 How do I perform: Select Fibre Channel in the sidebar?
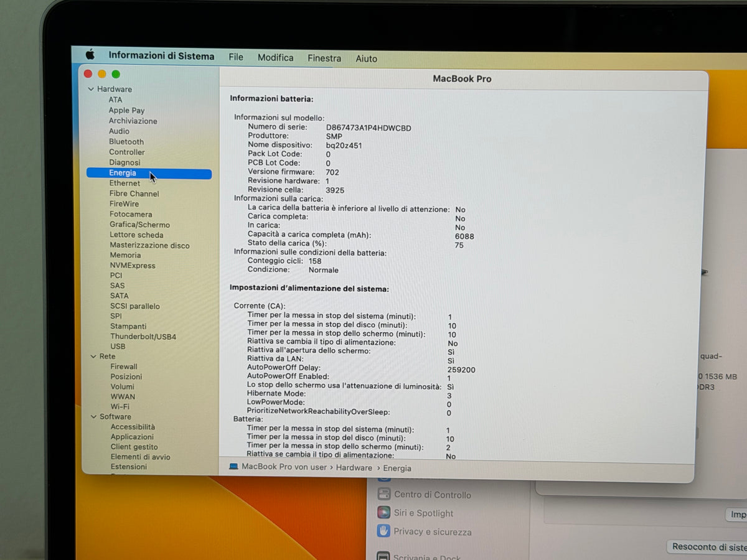[x=134, y=194]
